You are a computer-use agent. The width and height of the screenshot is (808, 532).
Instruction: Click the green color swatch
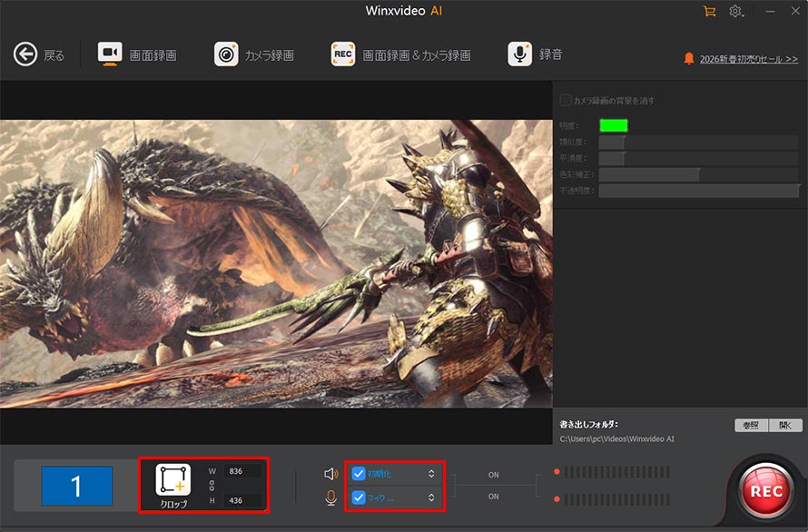coord(613,125)
